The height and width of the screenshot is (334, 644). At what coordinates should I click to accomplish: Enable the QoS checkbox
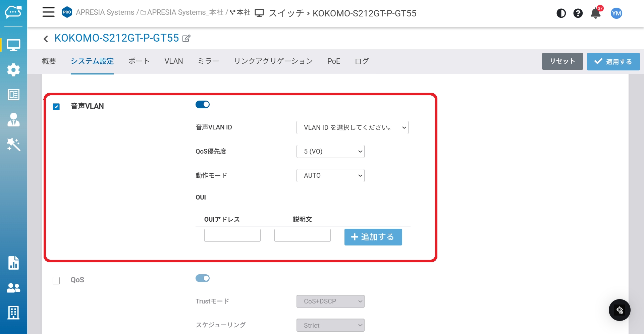(x=56, y=280)
